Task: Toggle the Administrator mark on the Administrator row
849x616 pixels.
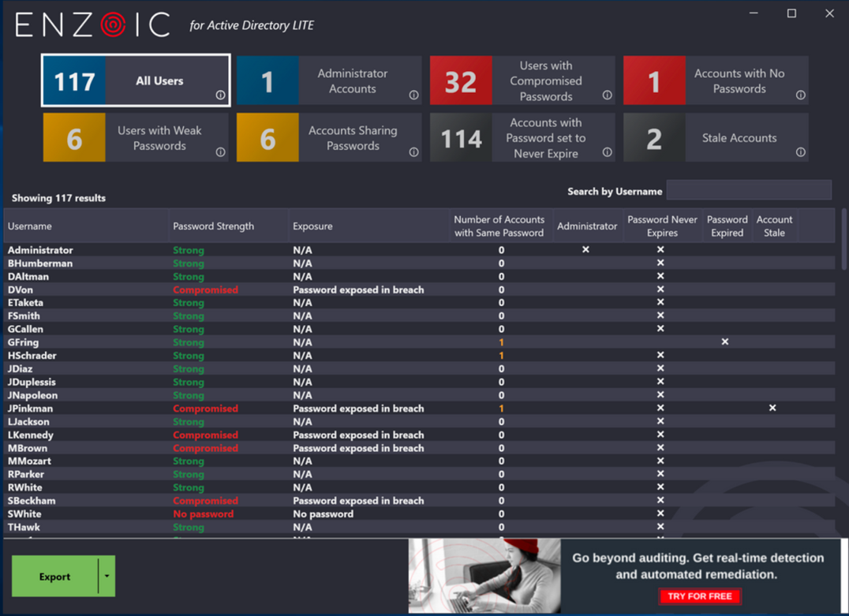Action: click(x=585, y=249)
